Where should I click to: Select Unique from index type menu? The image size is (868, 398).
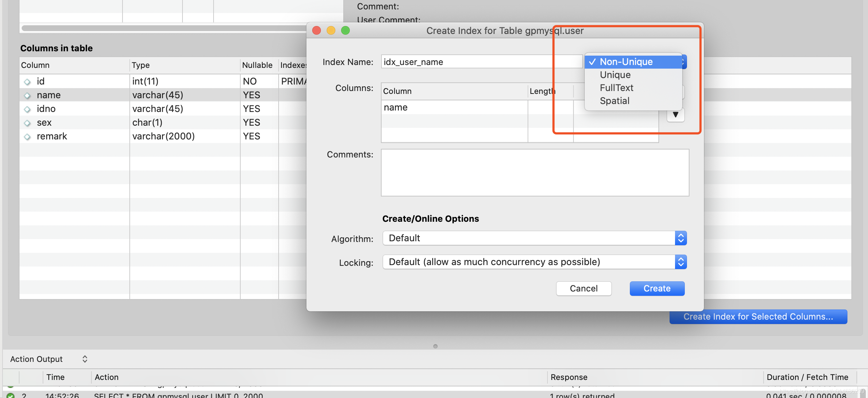(615, 75)
